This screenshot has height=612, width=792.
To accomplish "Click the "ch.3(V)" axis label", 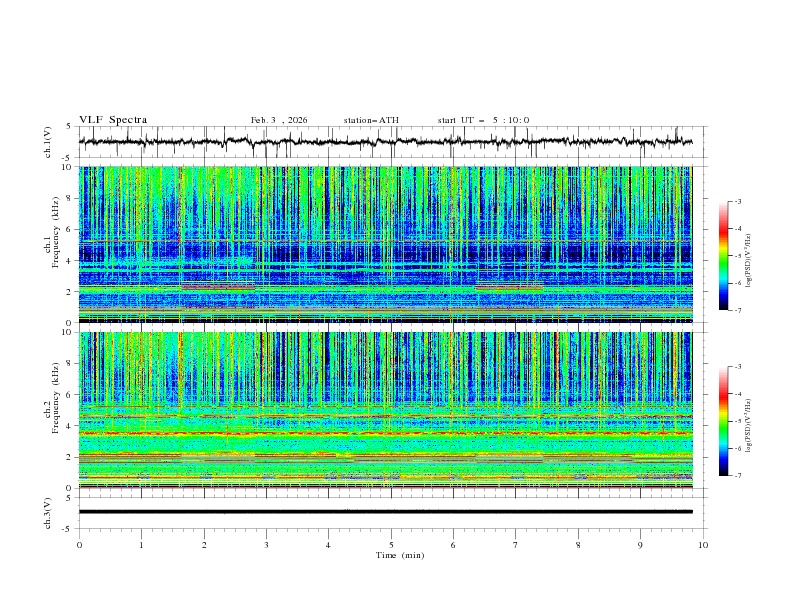I will [x=48, y=513].
